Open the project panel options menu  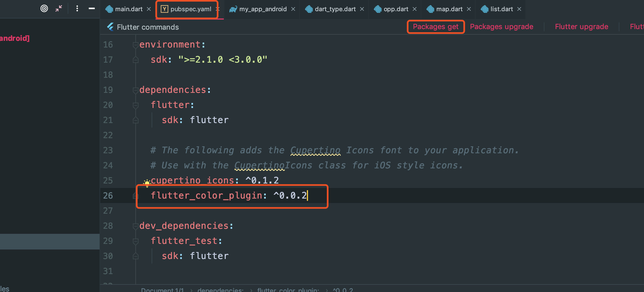tap(77, 9)
